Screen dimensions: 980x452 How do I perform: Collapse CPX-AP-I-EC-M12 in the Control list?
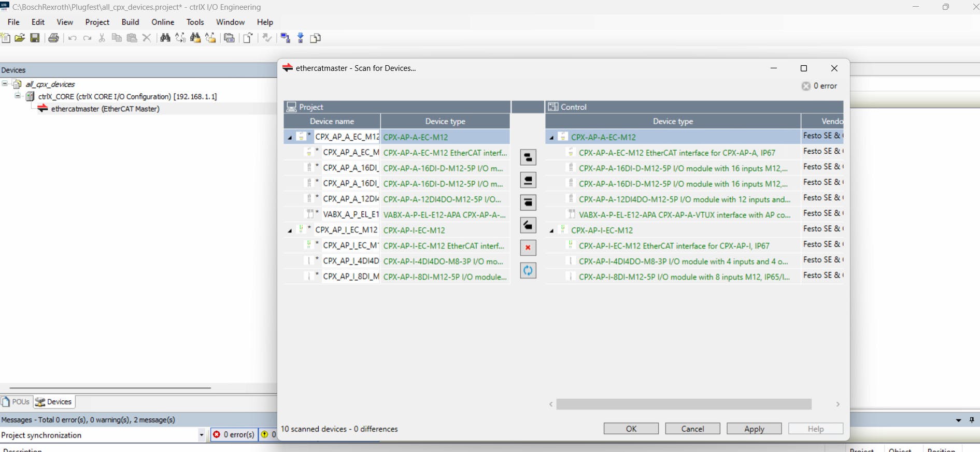[551, 231]
